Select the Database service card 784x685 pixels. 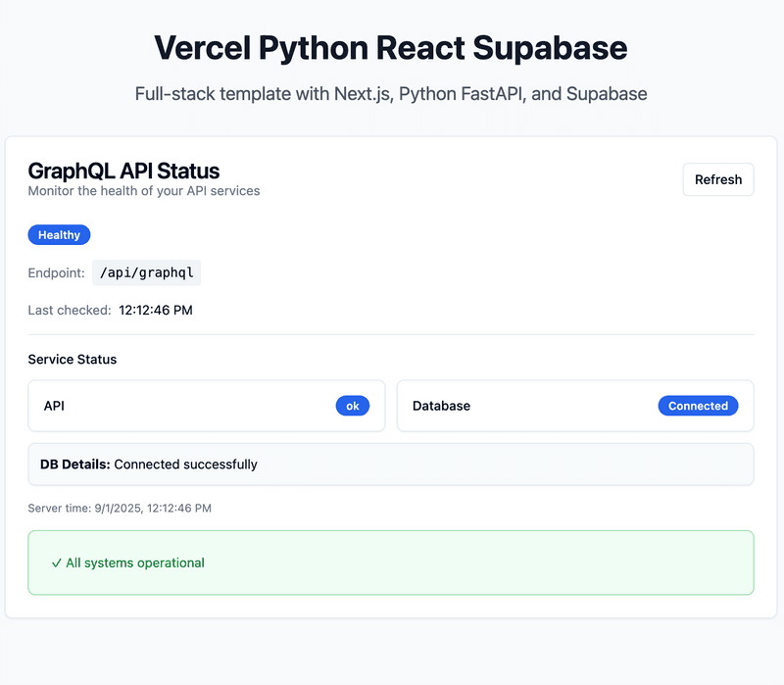575,406
